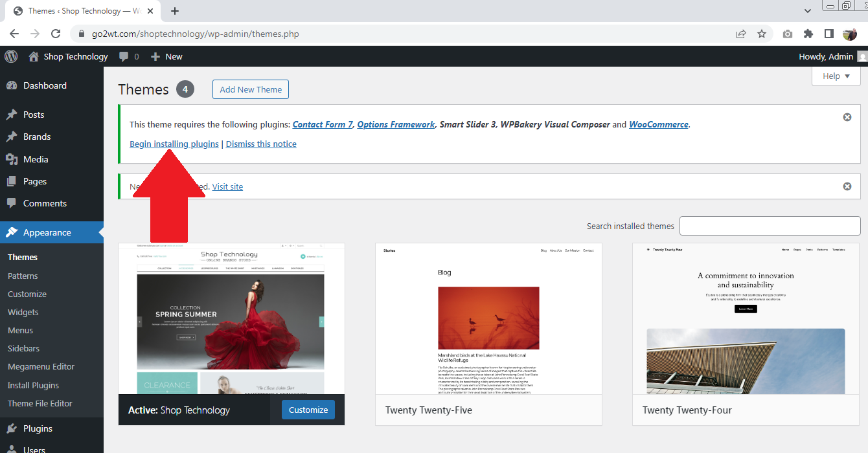This screenshot has height=453, width=868.
Task: Focus the Search installed themes field
Action: 770,226
